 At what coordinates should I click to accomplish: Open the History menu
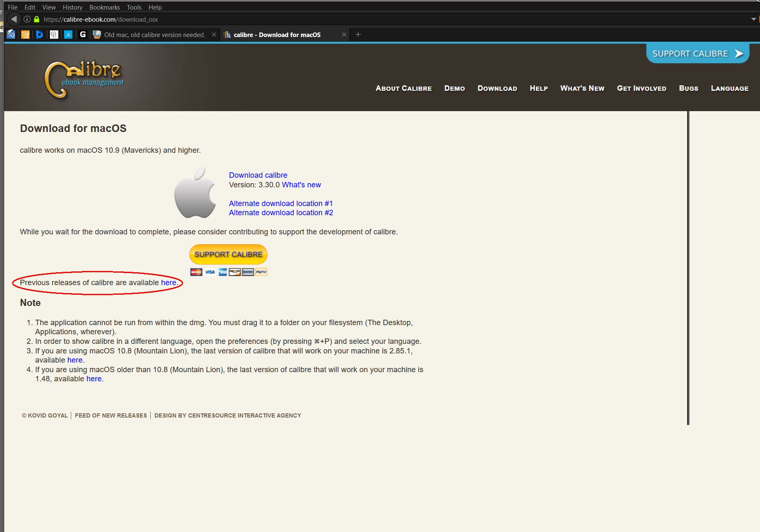72,7
